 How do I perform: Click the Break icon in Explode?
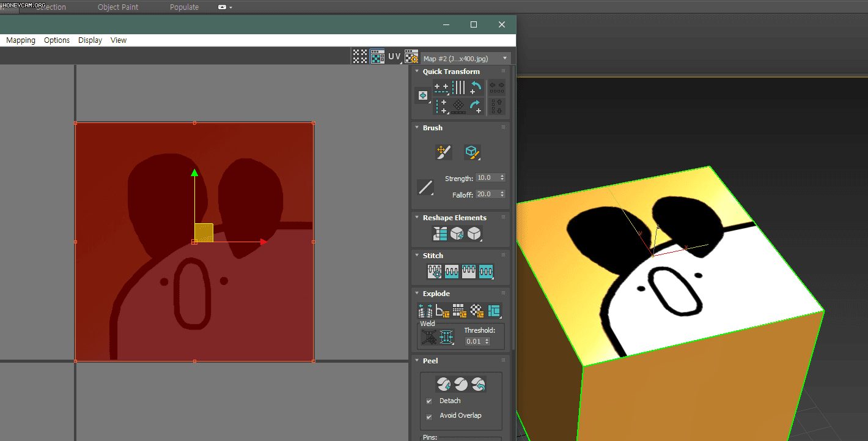coord(425,310)
